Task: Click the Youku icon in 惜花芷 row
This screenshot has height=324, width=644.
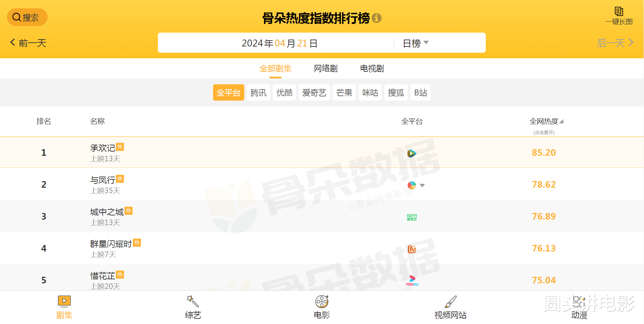Action: click(412, 281)
